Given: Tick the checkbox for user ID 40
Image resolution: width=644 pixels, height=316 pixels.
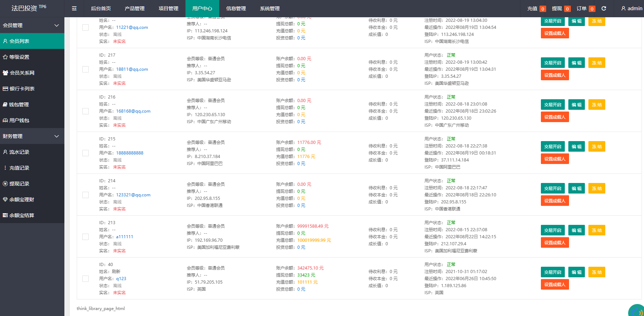Looking at the screenshot, I should [x=86, y=279].
